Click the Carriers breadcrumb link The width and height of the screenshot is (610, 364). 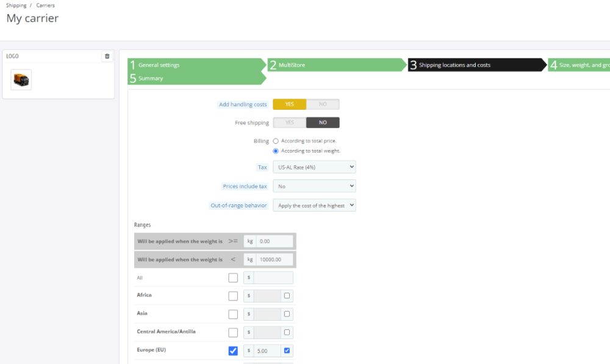click(x=45, y=5)
